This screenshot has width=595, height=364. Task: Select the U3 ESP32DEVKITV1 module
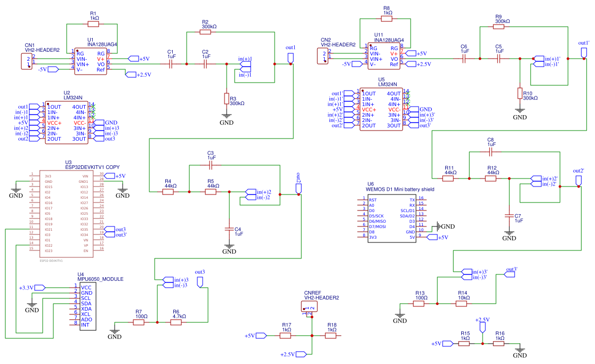(67, 214)
